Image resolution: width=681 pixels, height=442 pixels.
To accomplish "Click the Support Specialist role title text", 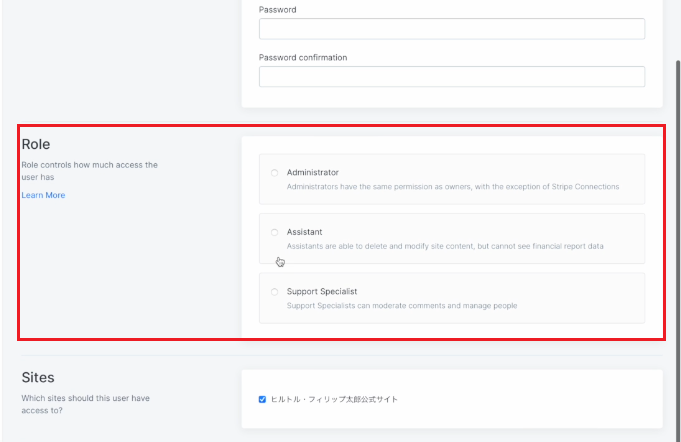I will (322, 291).
